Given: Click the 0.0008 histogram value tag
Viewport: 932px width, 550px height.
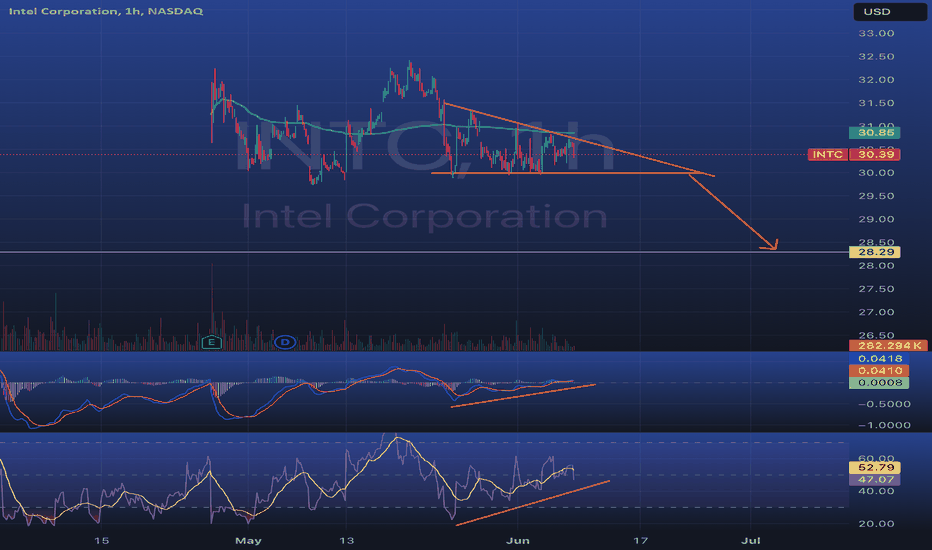Looking at the screenshot, I should [x=880, y=382].
